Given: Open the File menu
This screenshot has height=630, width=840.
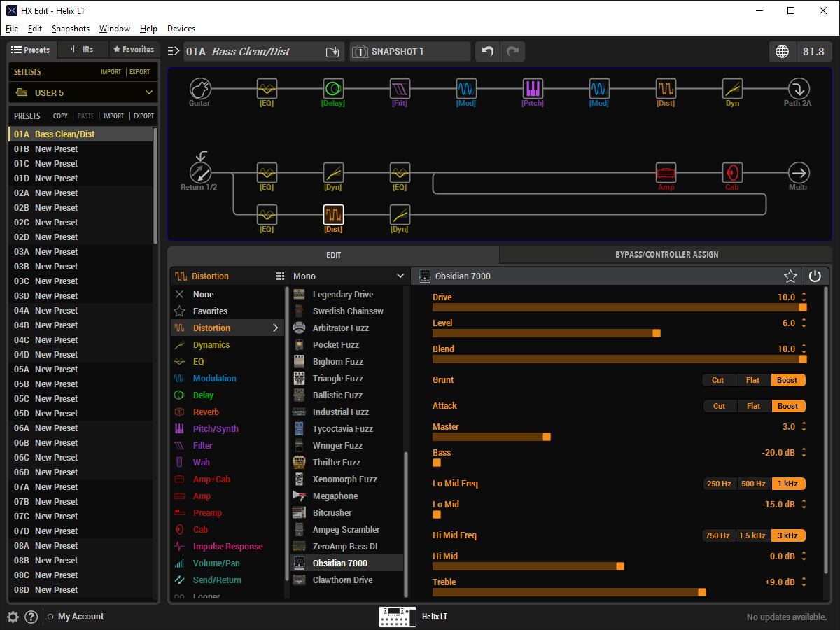Looking at the screenshot, I should click(x=12, y=29).
